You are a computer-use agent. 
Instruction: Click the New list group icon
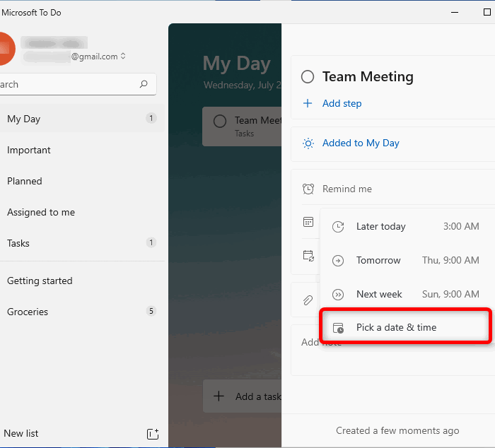[x=153, y=434]
